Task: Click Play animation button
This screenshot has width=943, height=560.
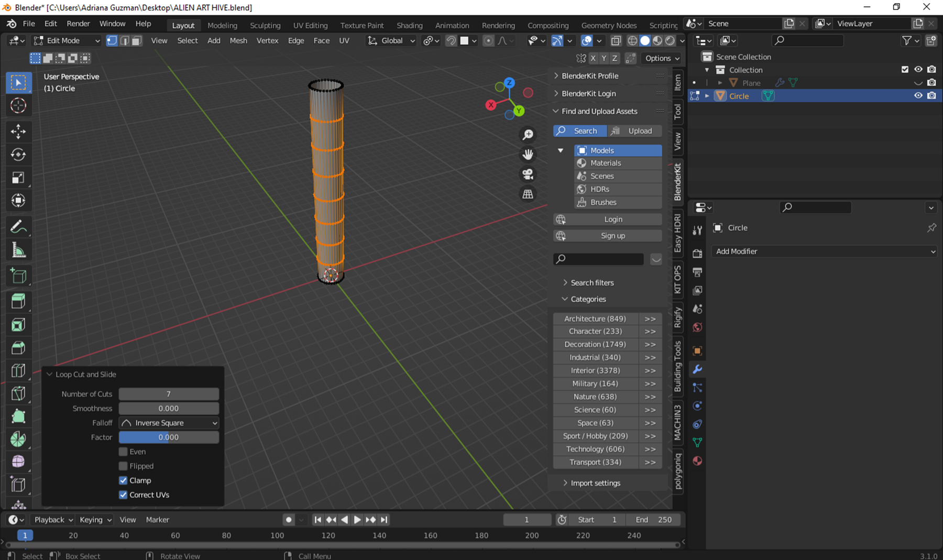Action: [x=357, y=520]
